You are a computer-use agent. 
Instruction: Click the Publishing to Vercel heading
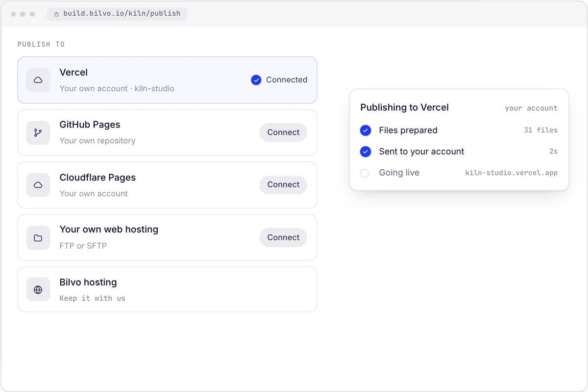tap(404, 107)
